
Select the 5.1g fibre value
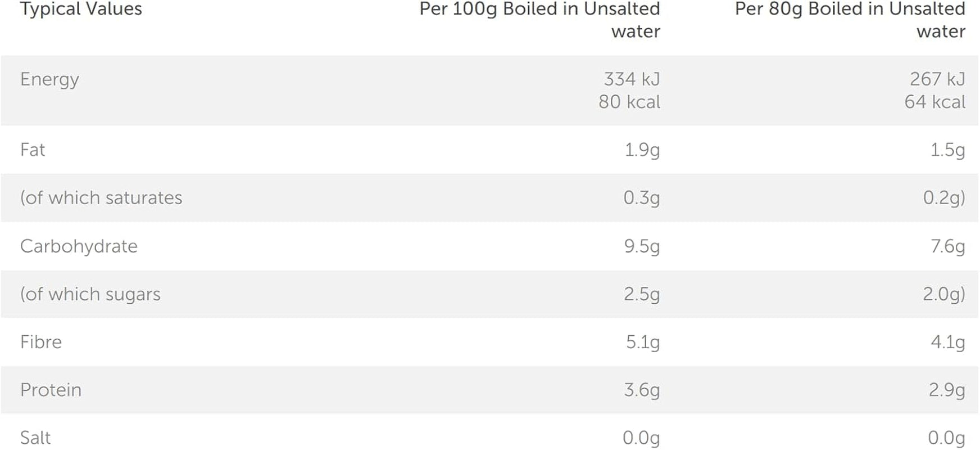click(x=643, y=342)
